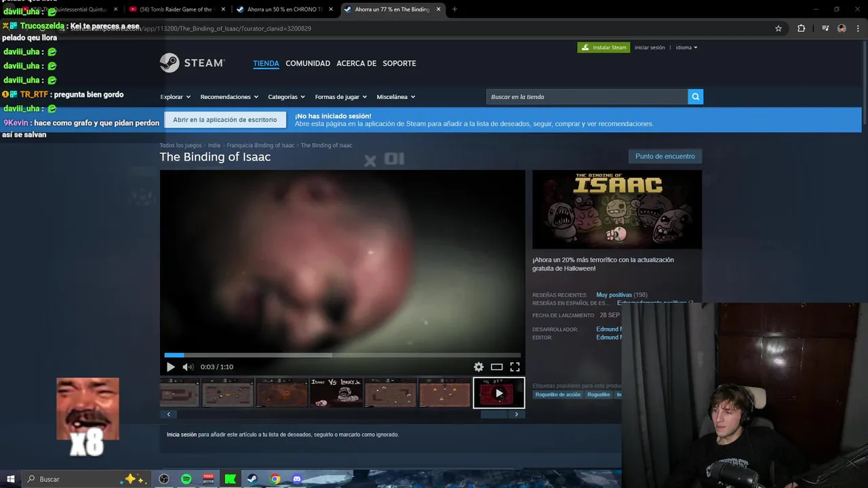Close the Tomb Raider YouTube tab

click(x=223, y=9)
